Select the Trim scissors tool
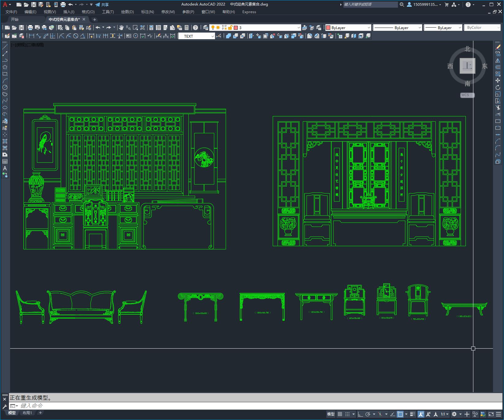Viewport: 504px width, 420px height. click(x=498, y=108)
